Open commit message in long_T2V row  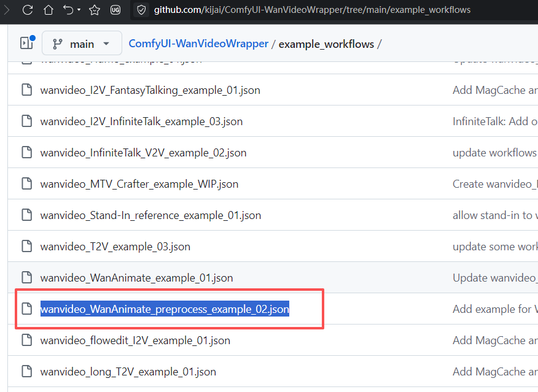click(495, 371)
